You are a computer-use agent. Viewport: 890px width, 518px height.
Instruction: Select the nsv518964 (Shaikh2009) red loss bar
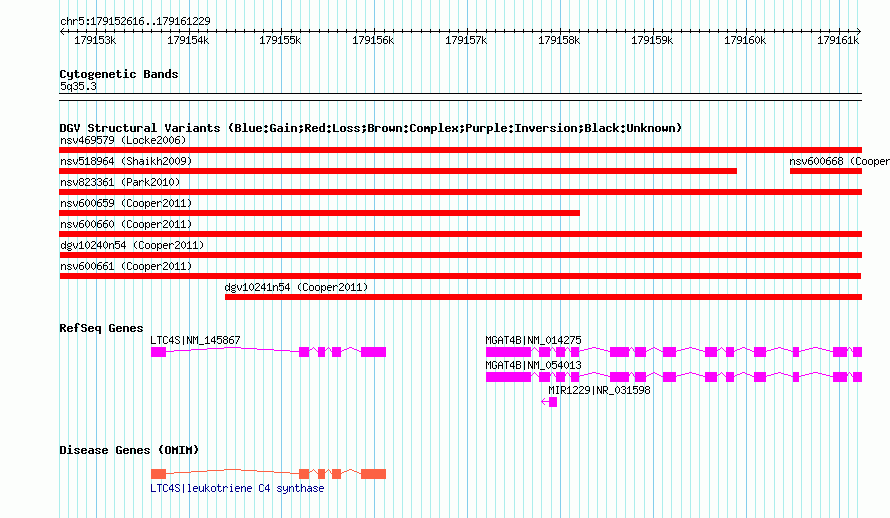pyautogui.click(x=398, y=171)
